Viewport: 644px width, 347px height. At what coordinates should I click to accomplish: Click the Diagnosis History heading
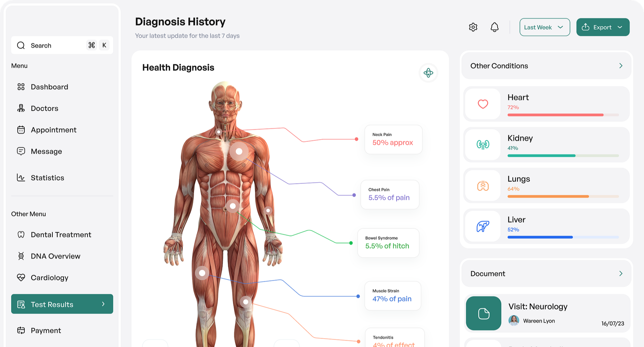click(180, 22)
